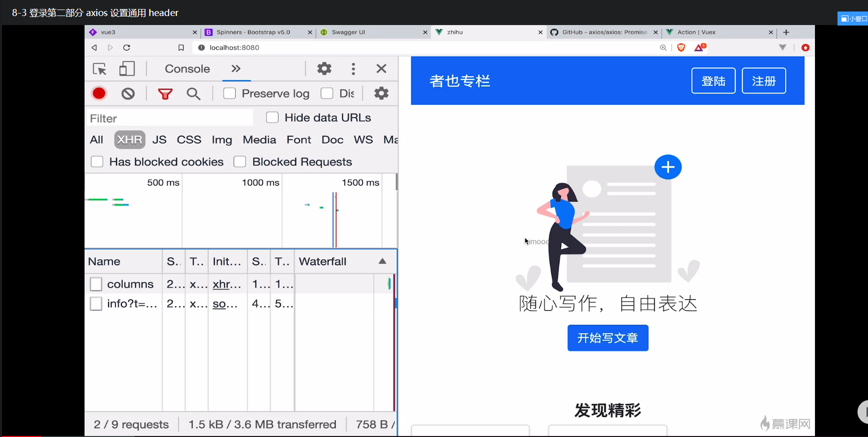Select the Doc filter type
Image resolution: width=868 pixels, height=437 pixels.
pyautogui.click(x=332, y=140)
